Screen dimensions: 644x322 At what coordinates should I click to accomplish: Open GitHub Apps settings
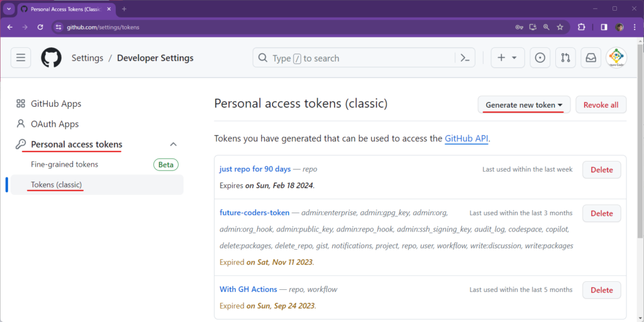coord(56,104)
